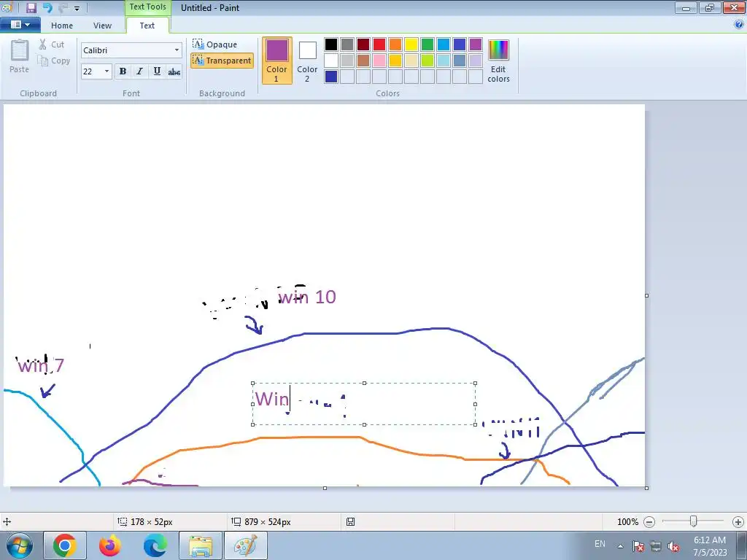
Task: Pick the custom dark blue swatch in third row
Action: 331,77
